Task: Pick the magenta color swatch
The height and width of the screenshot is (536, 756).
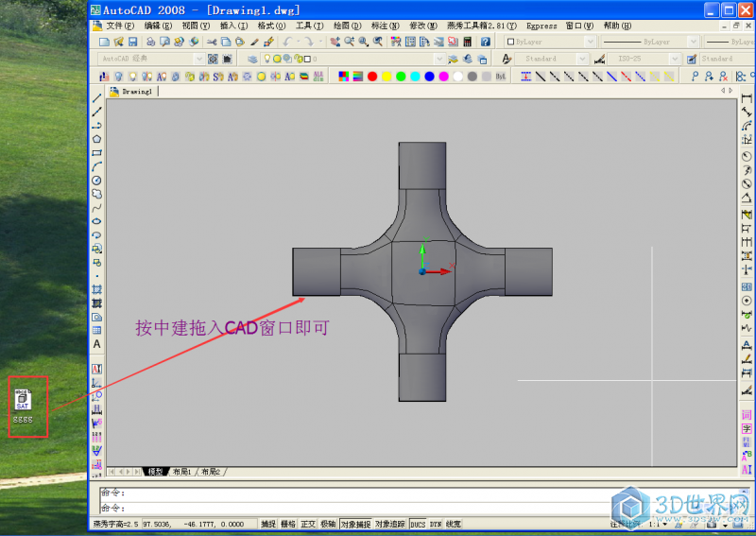Action: pos(443,77)
